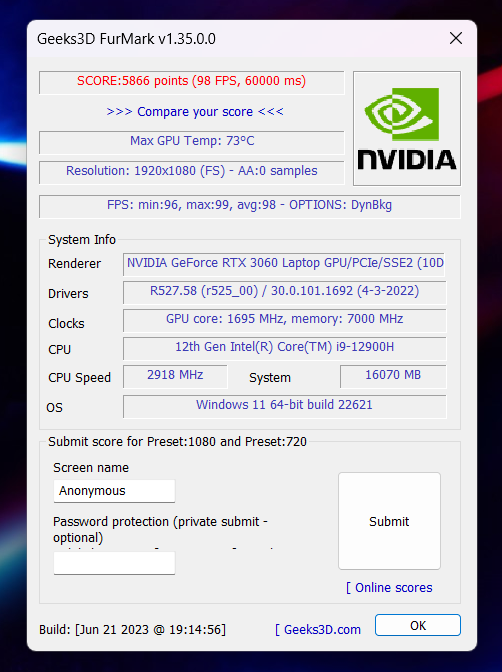Click the System Info group label

[x=82, y=240]
